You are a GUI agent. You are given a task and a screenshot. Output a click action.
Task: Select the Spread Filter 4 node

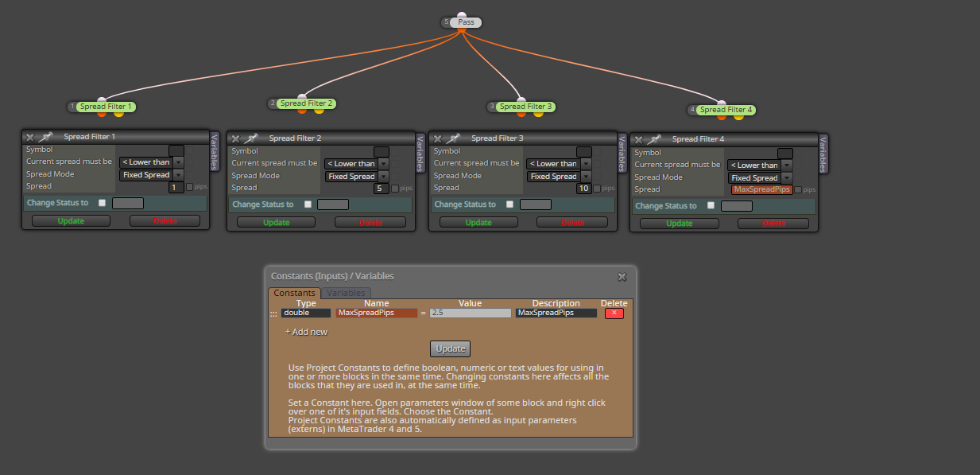tap(726, 110)
